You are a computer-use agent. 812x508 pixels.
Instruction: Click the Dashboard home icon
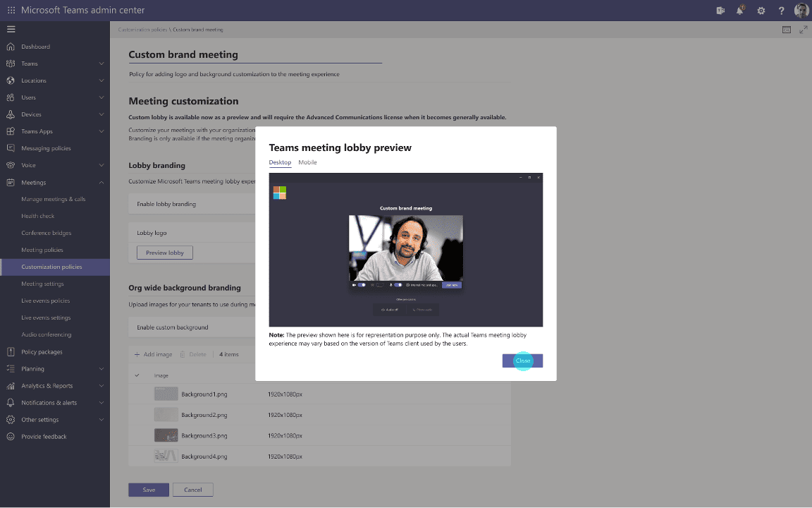(x=11, y=47)
